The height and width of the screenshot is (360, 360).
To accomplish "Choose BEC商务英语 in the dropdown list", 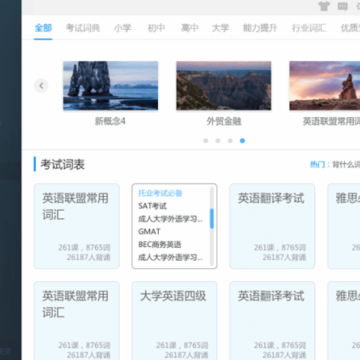I will coord(160,245).
